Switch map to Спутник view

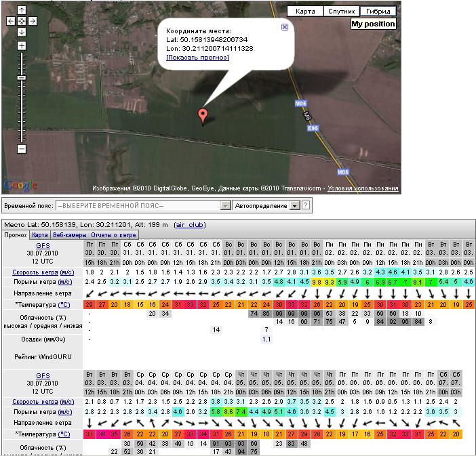click(x=340, y=12)
